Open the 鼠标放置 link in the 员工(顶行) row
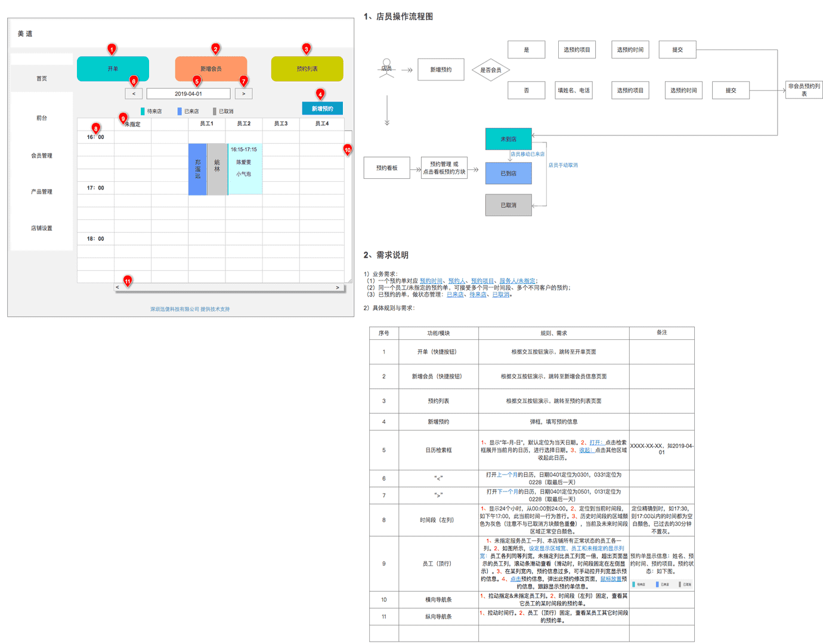Screen dimensions: 823x644 [x=611, y=579]
